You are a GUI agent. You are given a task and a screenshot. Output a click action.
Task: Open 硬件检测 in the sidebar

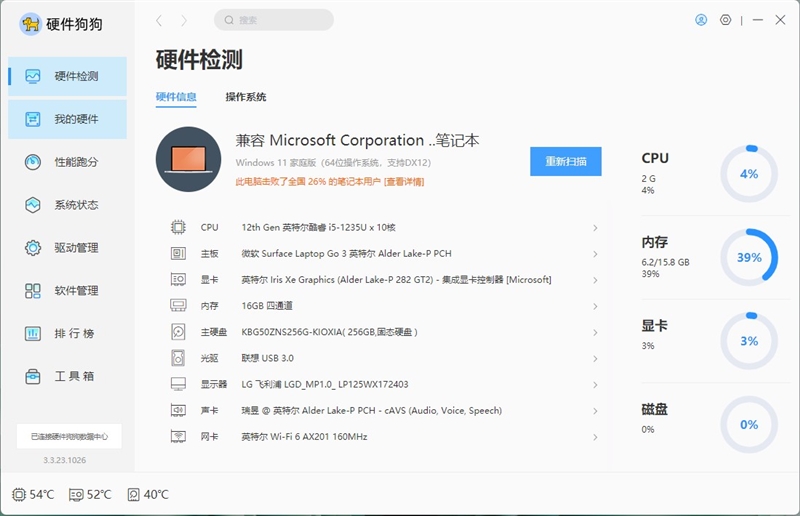67,77
